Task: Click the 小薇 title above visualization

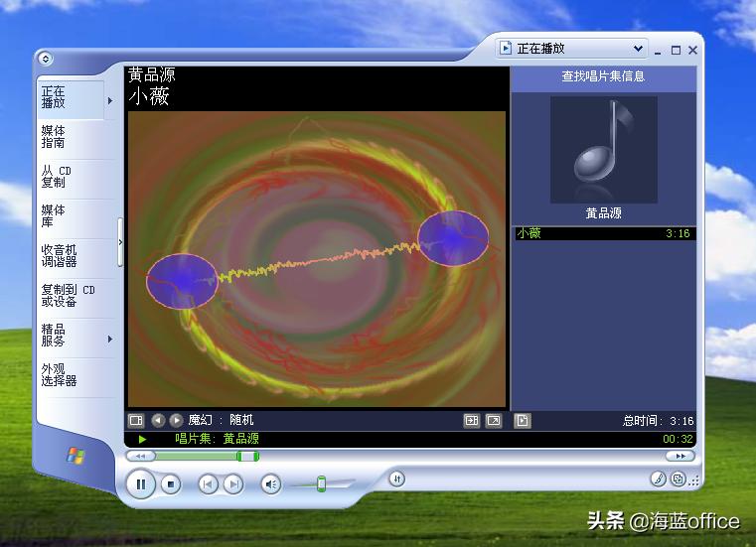Action: pyautogui.click(x=149, y=96)
